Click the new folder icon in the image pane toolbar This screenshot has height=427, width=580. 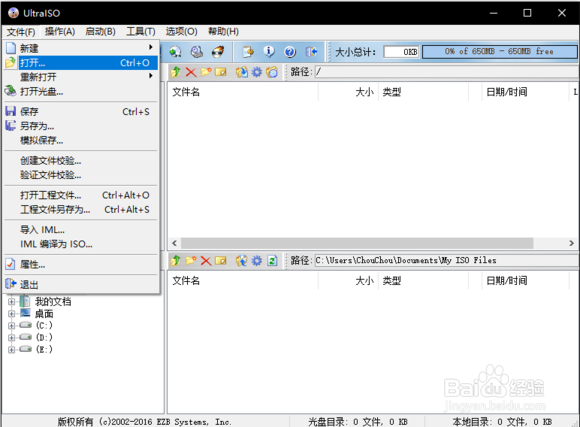click(x=206, y=72)
